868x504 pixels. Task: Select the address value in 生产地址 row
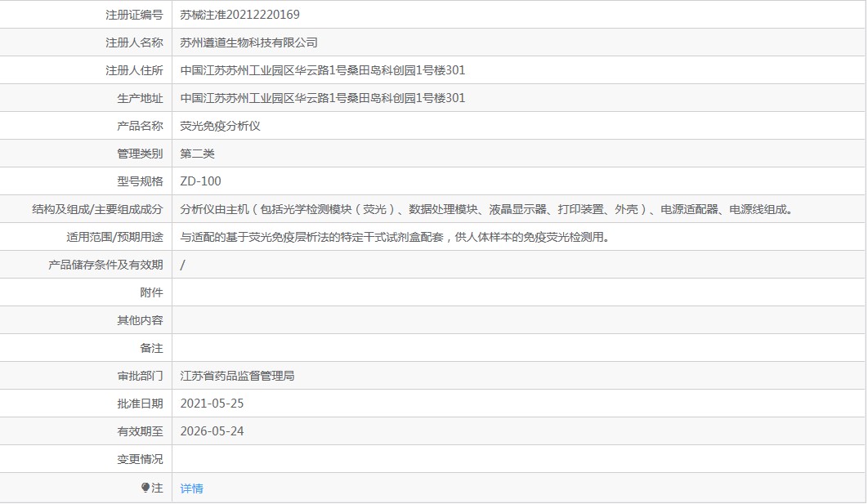(323, 98)
